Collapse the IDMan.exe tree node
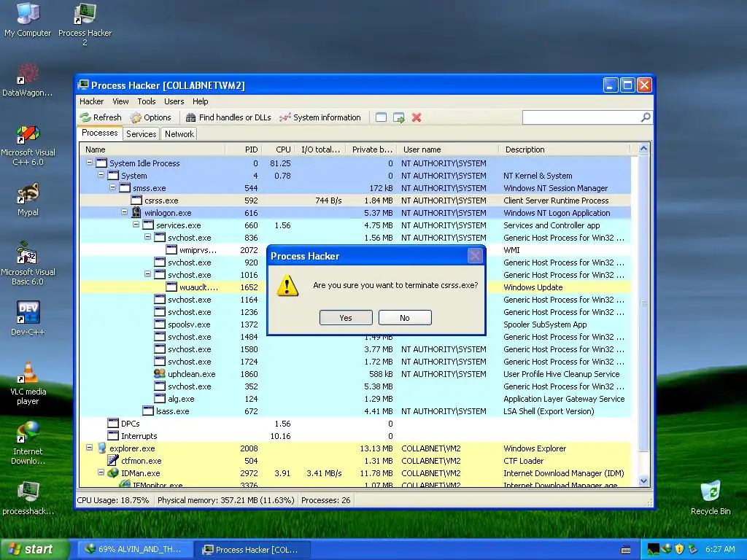 (x=101, y=472)
